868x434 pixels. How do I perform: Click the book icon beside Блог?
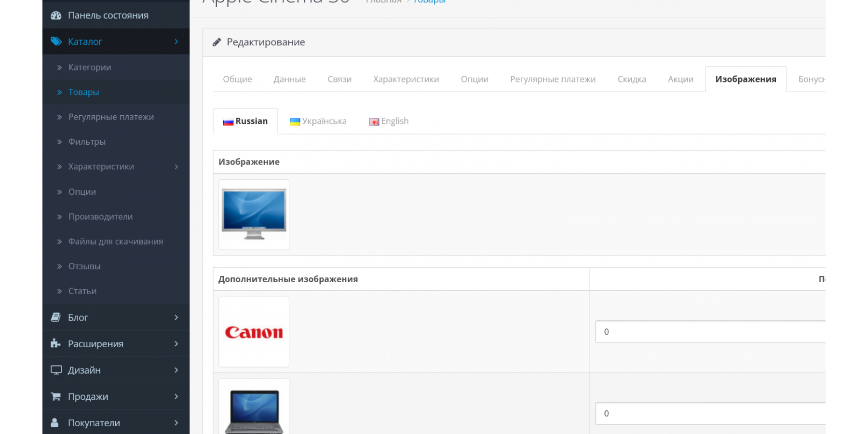click(x=56, y=317)
